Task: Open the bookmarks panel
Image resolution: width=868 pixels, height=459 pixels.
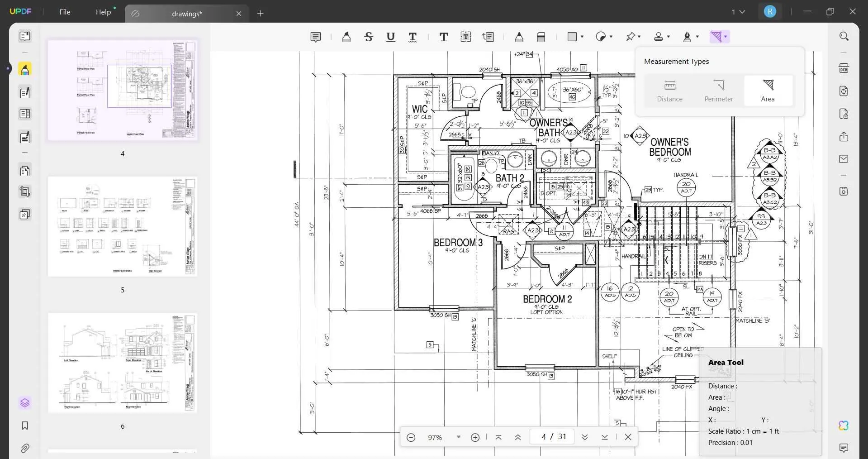Action: (x=25, y=426)
